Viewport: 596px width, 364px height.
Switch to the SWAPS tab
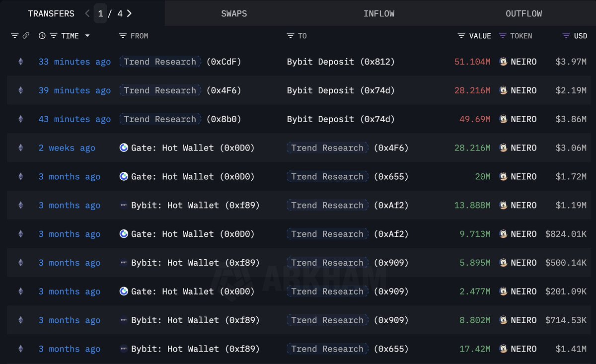(x=234, y=13)
